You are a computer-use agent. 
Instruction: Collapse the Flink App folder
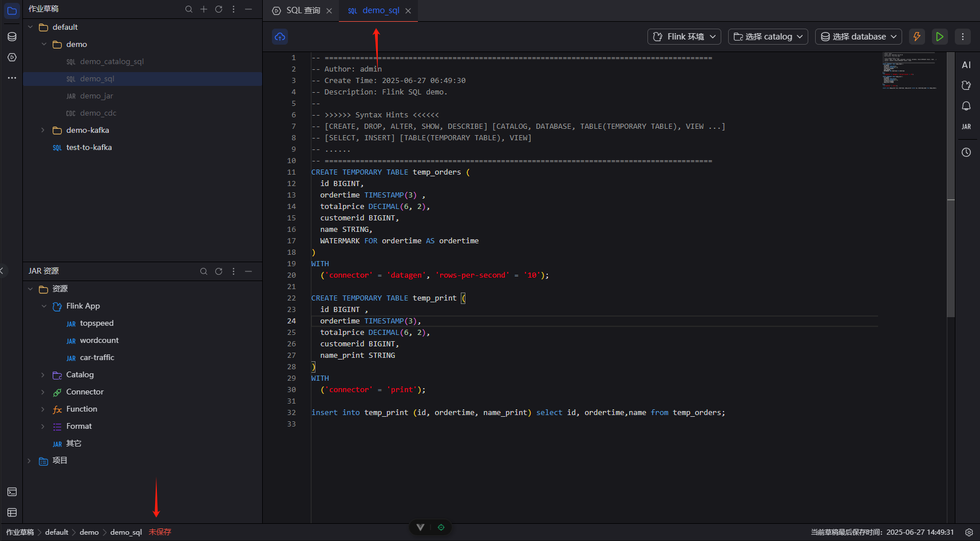[44, 306]
